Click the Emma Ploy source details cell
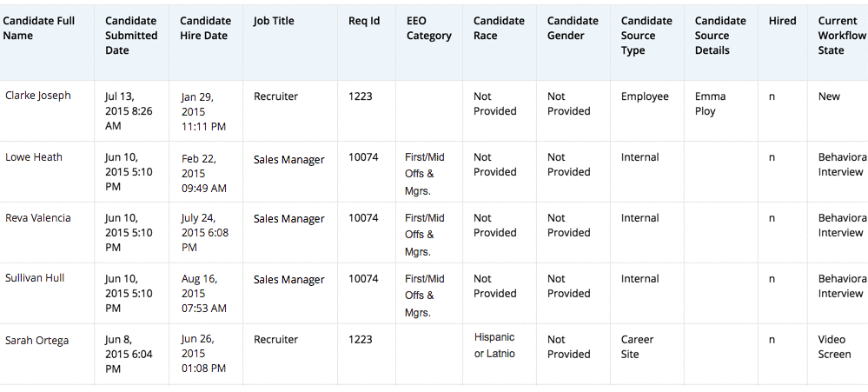The width and height of the screenshot is (868, 392). pos(710,103)
